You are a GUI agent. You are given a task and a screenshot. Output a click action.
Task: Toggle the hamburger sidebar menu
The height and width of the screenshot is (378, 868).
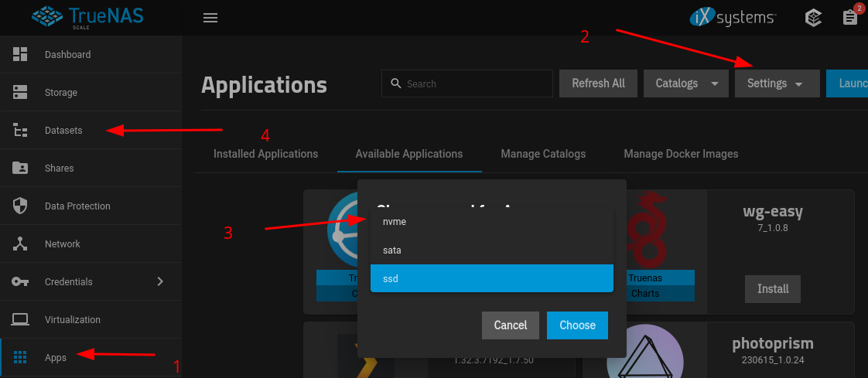click(210, 18)
